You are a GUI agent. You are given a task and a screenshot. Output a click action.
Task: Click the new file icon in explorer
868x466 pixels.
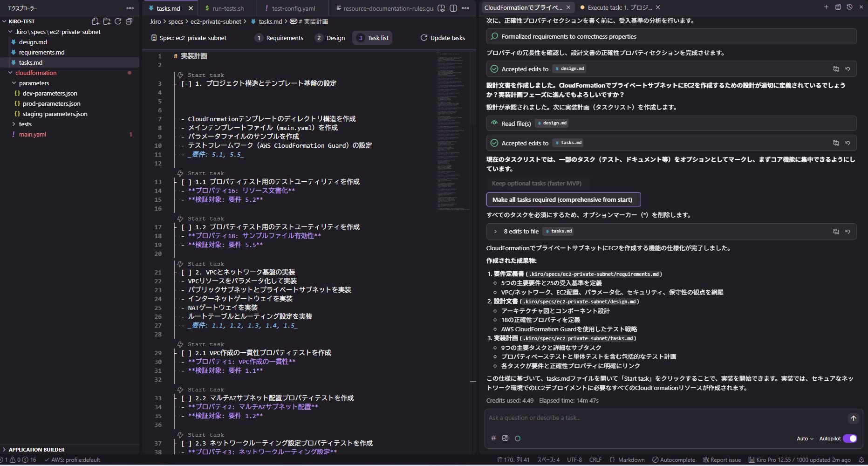[x=95, y=21]
